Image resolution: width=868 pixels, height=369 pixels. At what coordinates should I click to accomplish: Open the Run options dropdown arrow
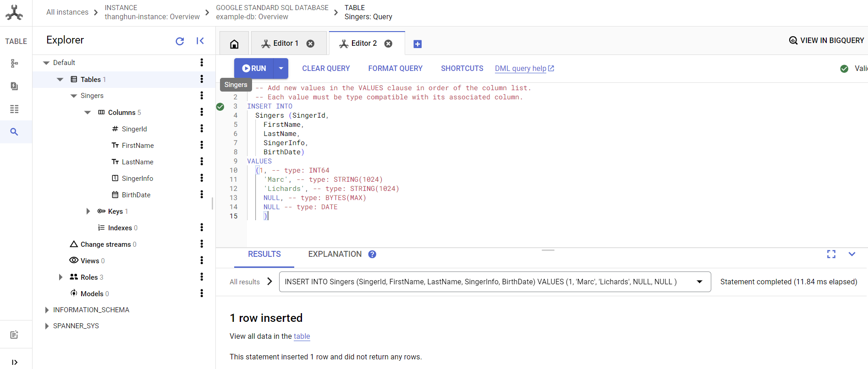point(281,68)
